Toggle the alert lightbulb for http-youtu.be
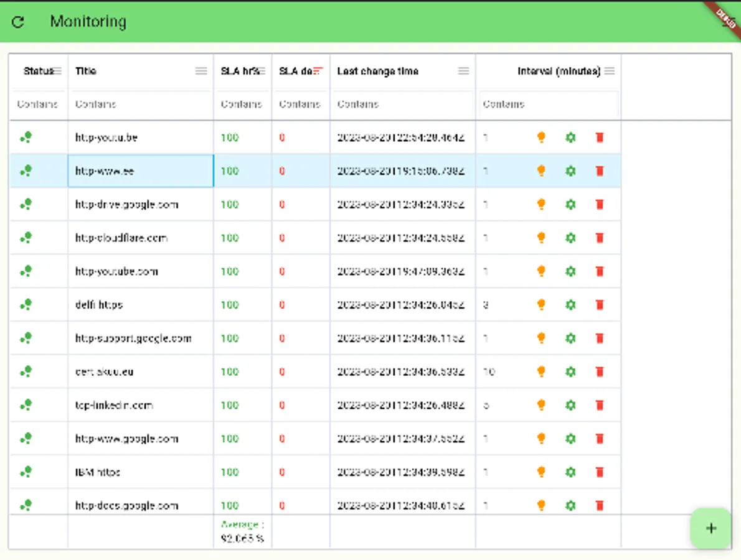Image resolution: width=741 pixels, height=560 pixels. click(x=541, y=138)
